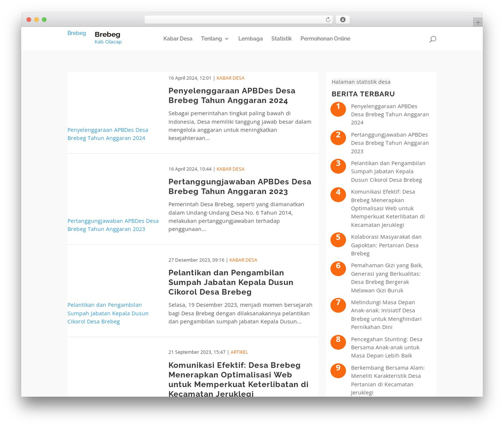The width and height of the screenshot is (504, 427).
Task: Click KABAR DESA category on 12:01 post
Action: pyautogui.click(x=230, y=78)
